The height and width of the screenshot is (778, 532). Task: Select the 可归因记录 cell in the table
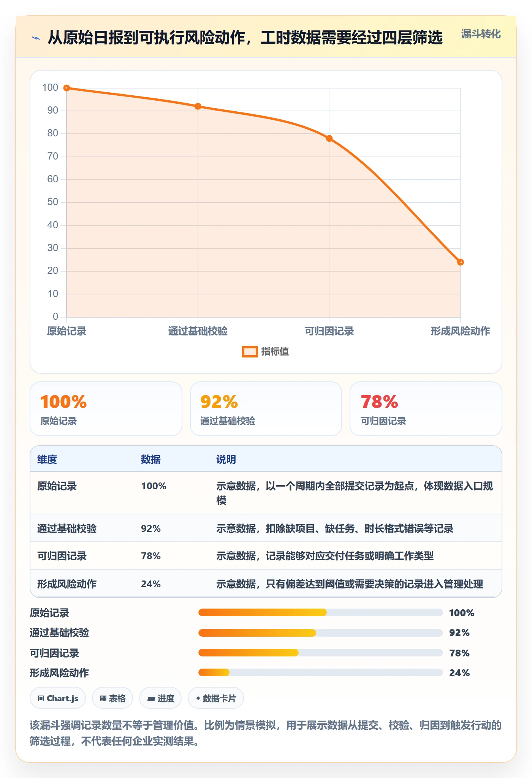pos(62,556)
